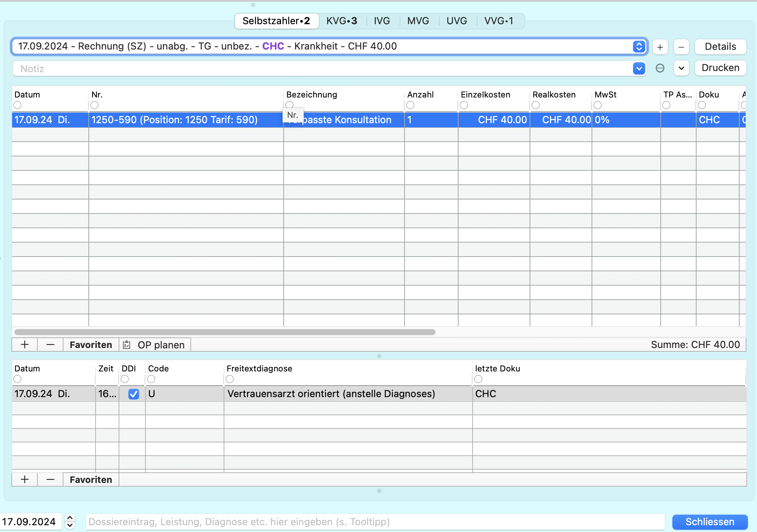Open the chevron menu left of Drucken
The height and width of the screenshot is (532, 757).
tap(681, 68)
